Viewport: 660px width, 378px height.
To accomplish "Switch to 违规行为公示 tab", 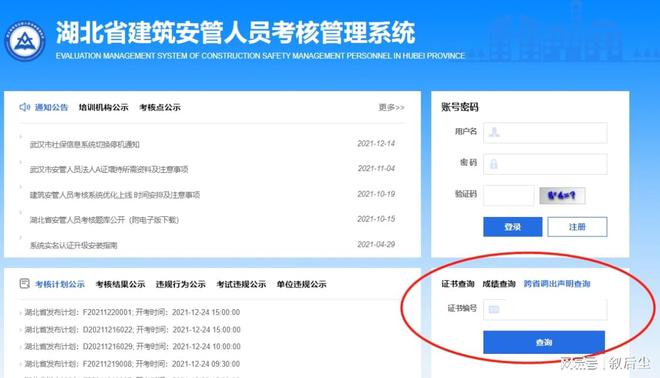I will (181, 284).
